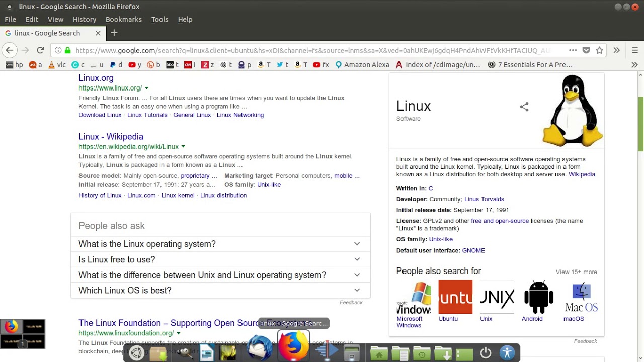The image size is (644, 362).
Task: Open the Edit menu
Action: [32, 19]
